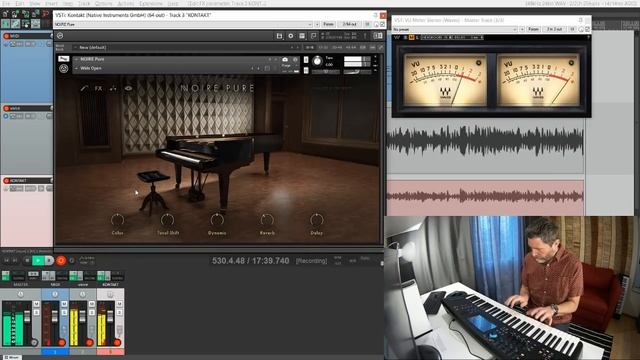The width and height of the screenshot is (640, 360).
Task: Toggle record arm on MIDI mixer strip
Action: pos(62,342)
